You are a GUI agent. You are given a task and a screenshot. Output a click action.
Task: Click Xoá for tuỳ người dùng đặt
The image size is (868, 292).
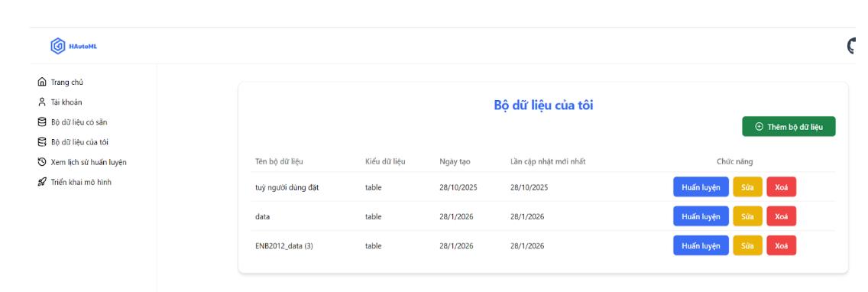[x=782, y=187]
